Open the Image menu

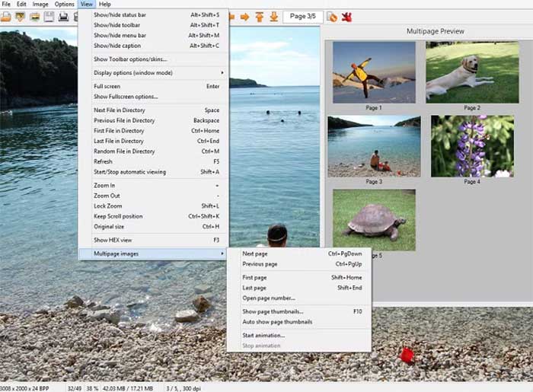40,5
